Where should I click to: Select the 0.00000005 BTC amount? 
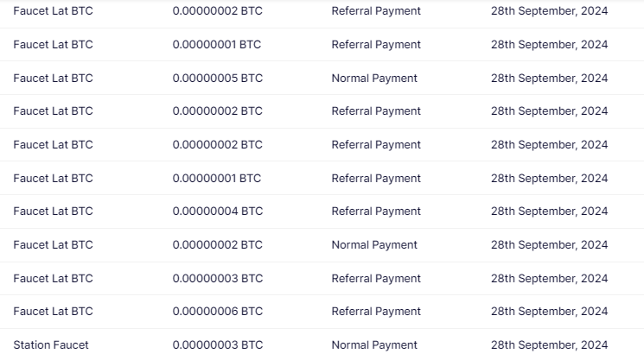(217, 78)
